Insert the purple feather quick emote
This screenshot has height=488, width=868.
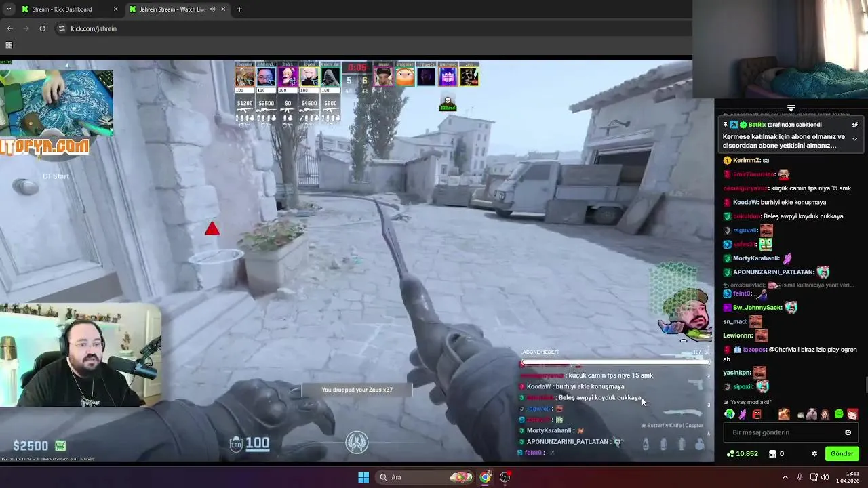click(743, 414)
